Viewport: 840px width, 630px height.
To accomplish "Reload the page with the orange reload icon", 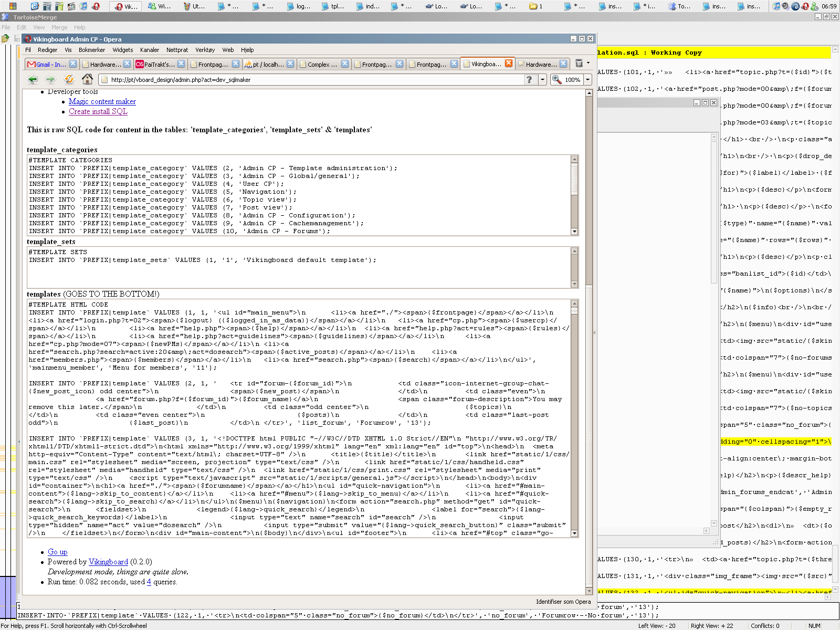I will coord(69,80).
